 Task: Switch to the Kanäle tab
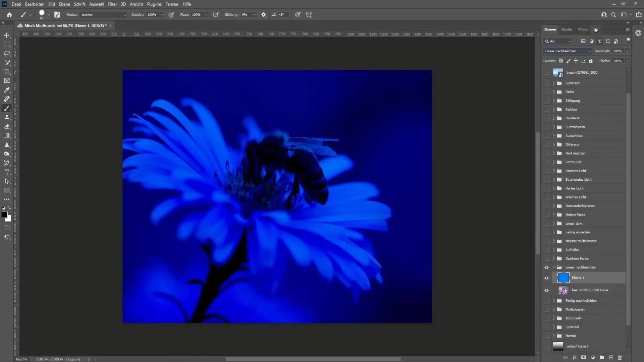(567, 29)
